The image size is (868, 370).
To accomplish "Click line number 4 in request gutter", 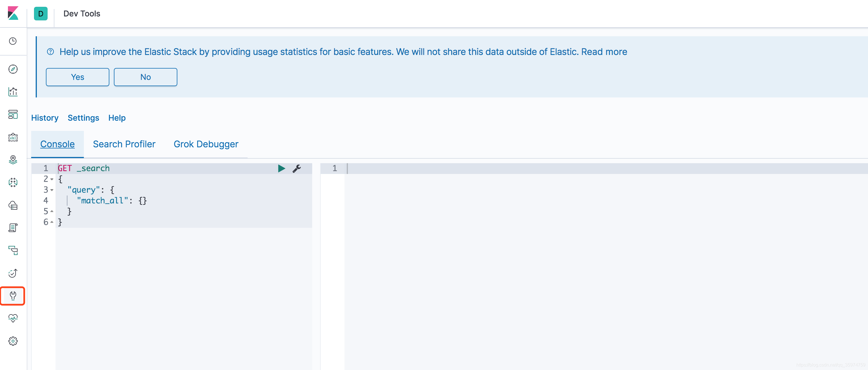I will tap(46, 201).
